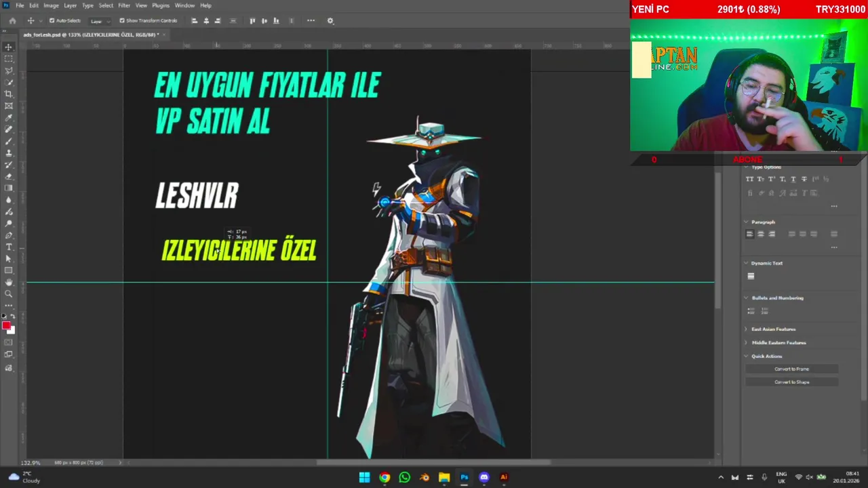Set paragraph to center text
Image resolution: width=868 pixels, height=488 pixels.
761,234
